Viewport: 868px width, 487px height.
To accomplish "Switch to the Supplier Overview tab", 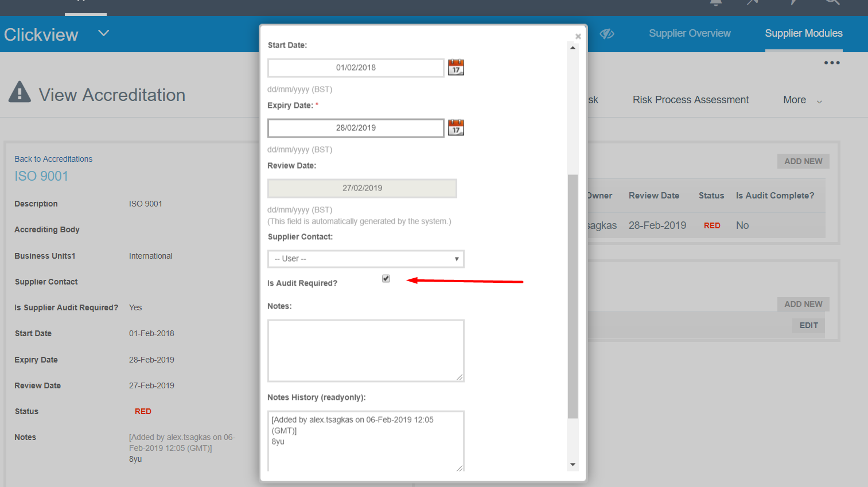I will pyautogui.click(x=690, y=33).
